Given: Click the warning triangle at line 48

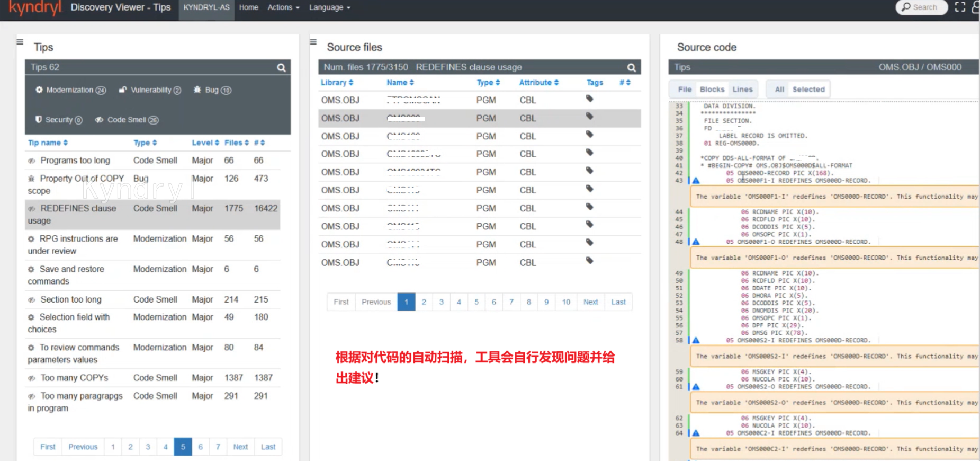Looking at the screenshot, I should coord(696,242).
